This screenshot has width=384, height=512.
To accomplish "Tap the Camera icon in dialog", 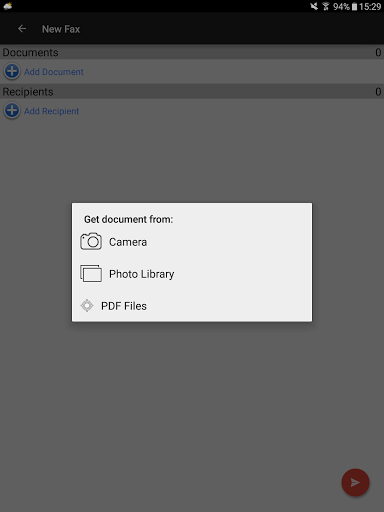I will tap(91, 241).
